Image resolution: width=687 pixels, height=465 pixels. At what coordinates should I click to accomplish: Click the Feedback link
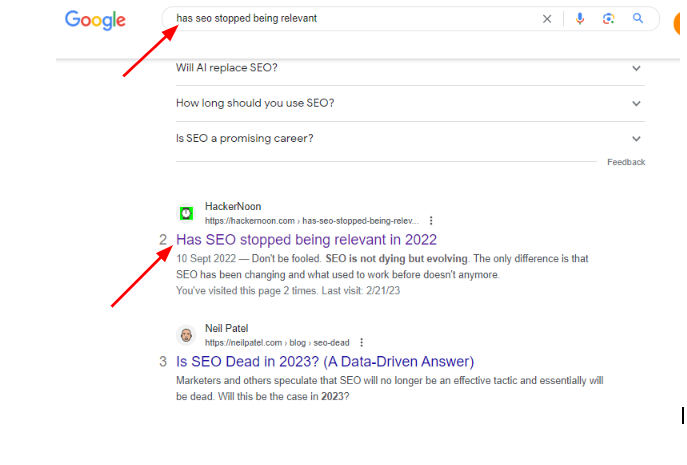pos(626,162)
